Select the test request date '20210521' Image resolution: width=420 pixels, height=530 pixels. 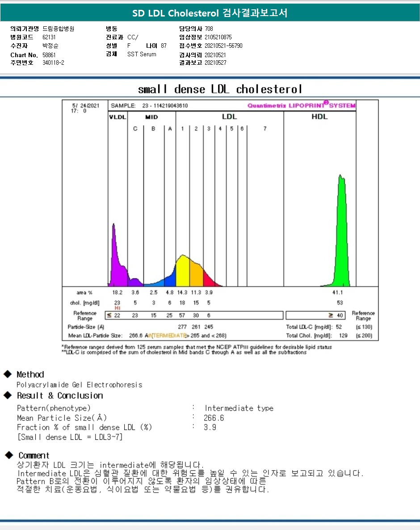(x=215, y=55)
